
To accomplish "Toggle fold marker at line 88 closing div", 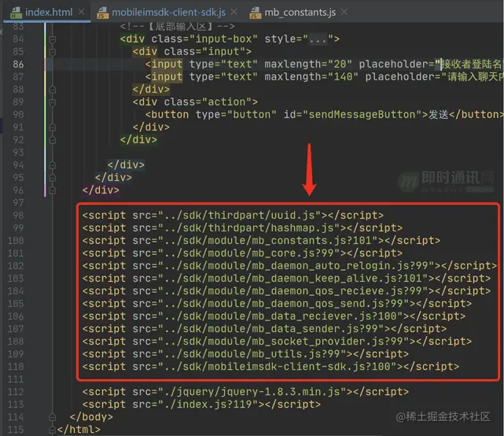I will pos(53,90).
